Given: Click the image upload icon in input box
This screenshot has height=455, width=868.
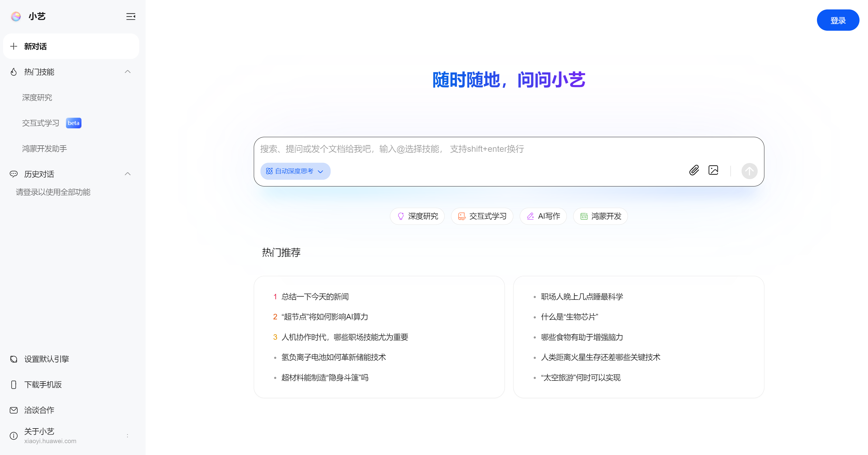Looking at the screenshot, I should [x=713, y=170].
